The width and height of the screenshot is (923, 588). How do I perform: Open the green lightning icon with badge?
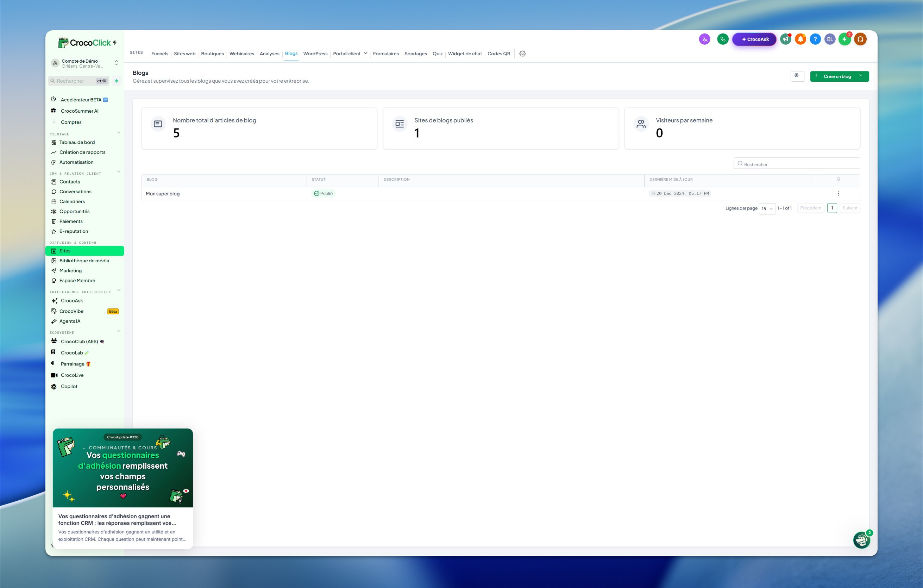[844, 39]
